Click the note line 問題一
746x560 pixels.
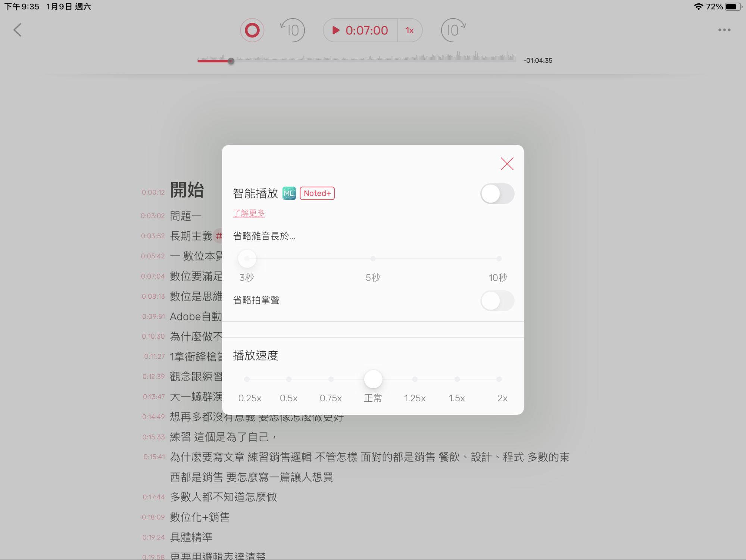tap(186, 216)
